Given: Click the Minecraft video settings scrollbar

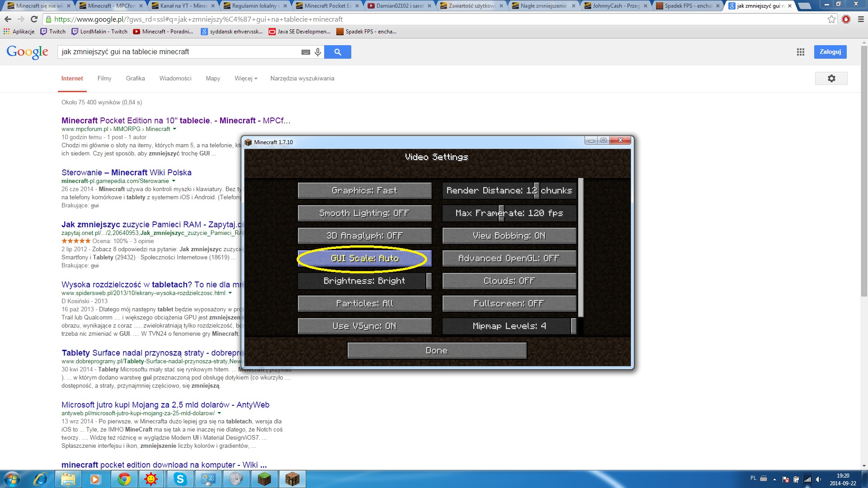Looking at the screenshot, I should pyautogui.click(x=580, y=248).
